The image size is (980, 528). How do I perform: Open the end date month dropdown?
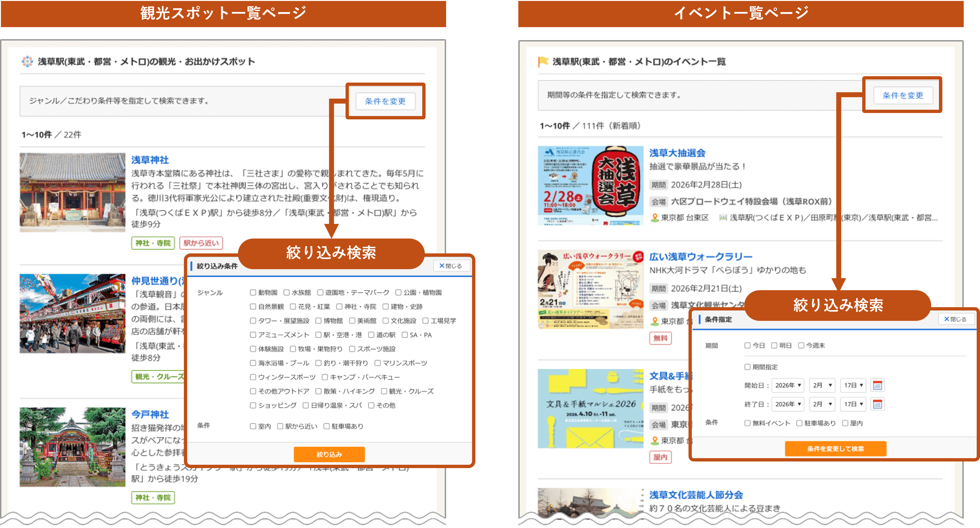click(822, 404)
